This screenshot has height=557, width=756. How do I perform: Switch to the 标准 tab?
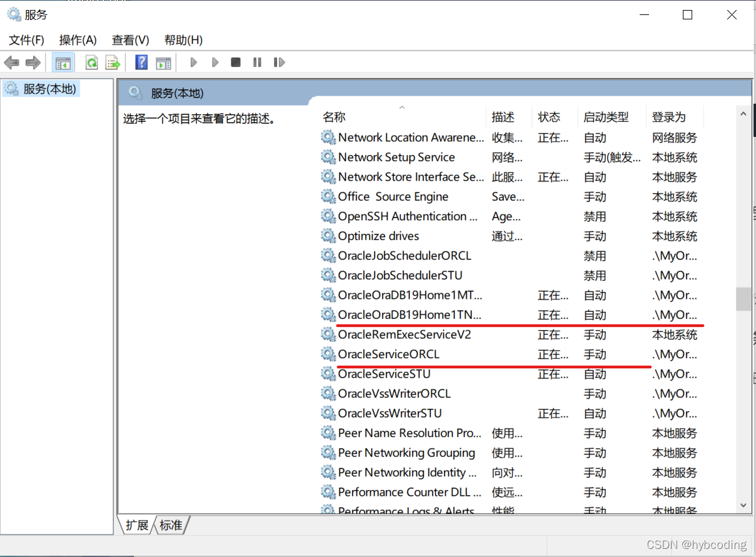(171, 525)
